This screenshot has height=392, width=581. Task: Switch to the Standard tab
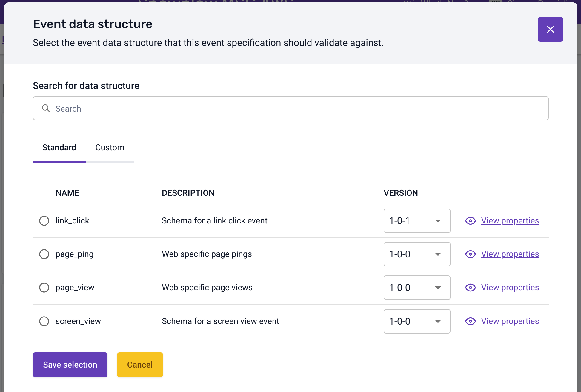click(x=59, y=147)
